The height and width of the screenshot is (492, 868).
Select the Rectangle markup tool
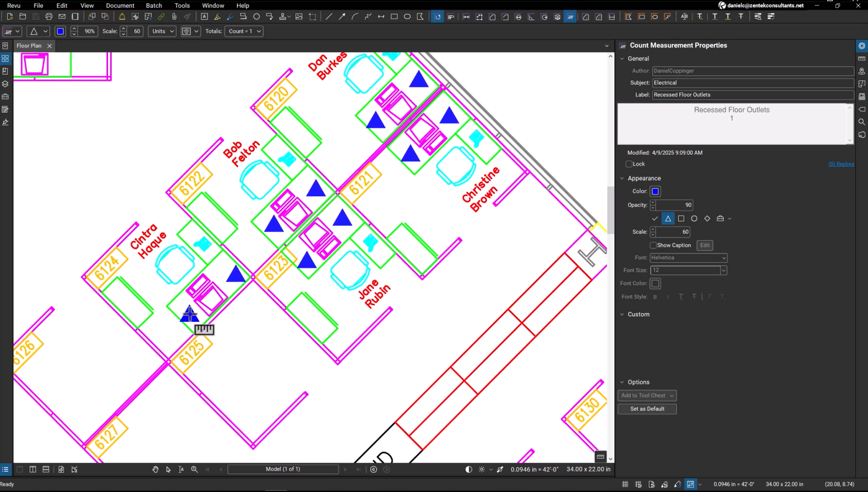(x=394, y=17)
